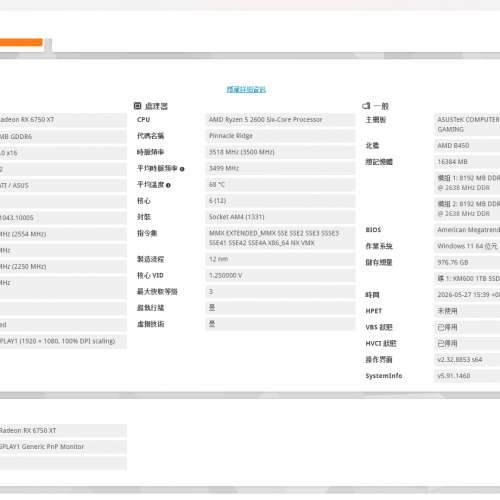
Task: Select the Socket AM4 (1331) package value
Action: coord(280,217)
